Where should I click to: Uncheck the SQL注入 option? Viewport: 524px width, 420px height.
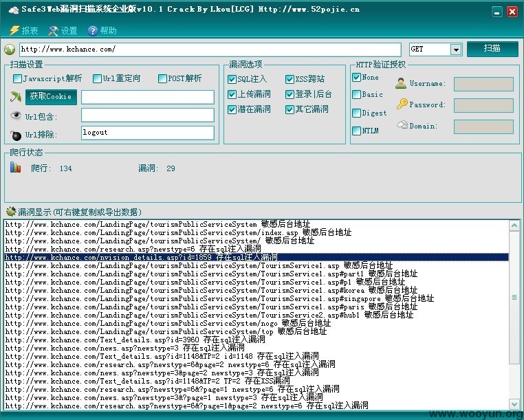click(232, 79)
